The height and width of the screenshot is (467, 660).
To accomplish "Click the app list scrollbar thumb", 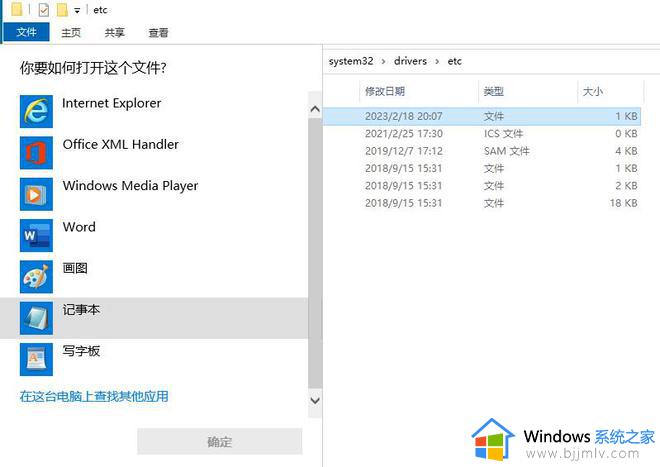I will [x=315, y=253].
